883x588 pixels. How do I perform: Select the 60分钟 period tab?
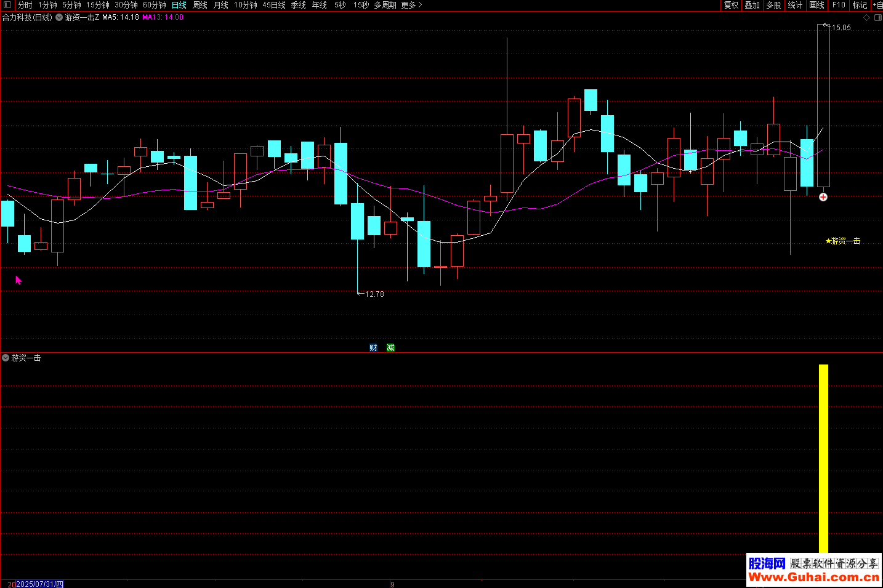tap(154, 5)
